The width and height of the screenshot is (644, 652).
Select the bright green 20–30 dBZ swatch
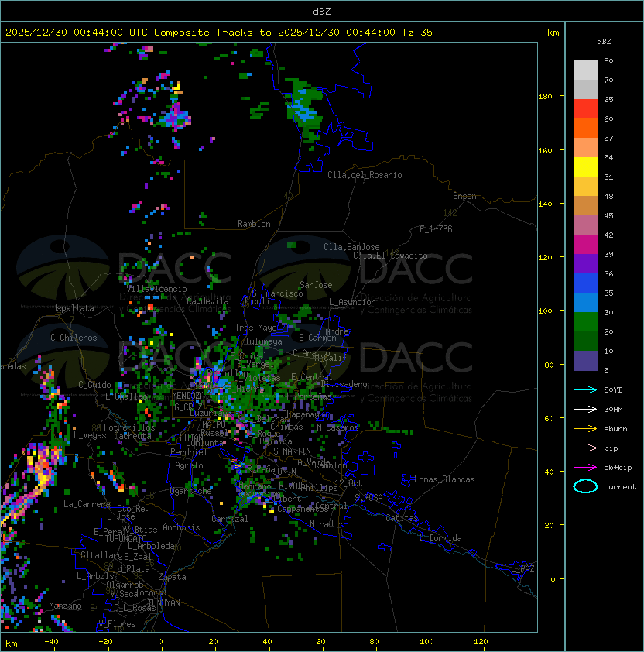(585, 322)
